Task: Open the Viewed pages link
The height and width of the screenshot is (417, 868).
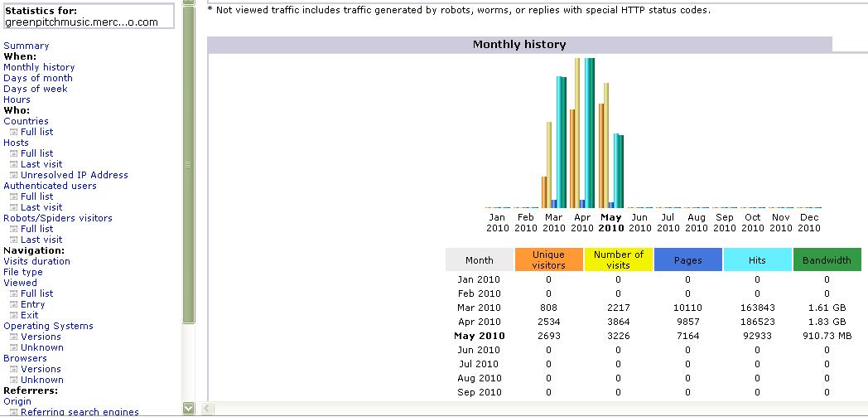Action: (x=20, y=283)
